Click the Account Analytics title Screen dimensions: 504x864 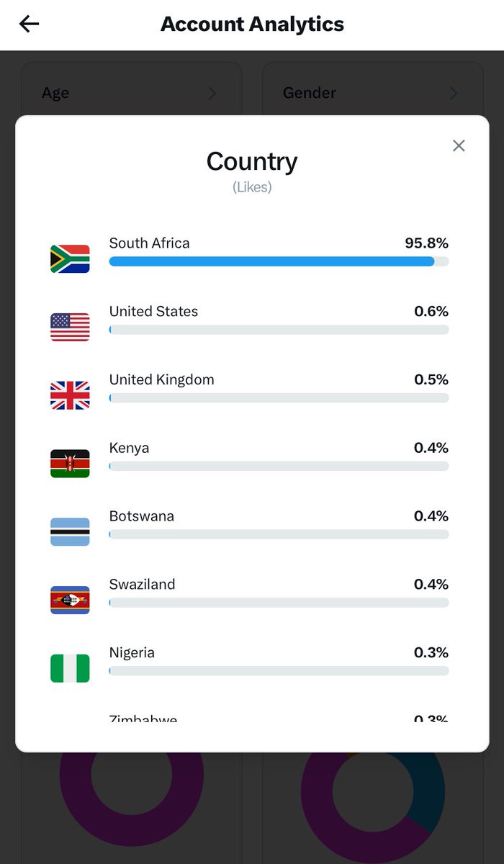coord(252,24)
